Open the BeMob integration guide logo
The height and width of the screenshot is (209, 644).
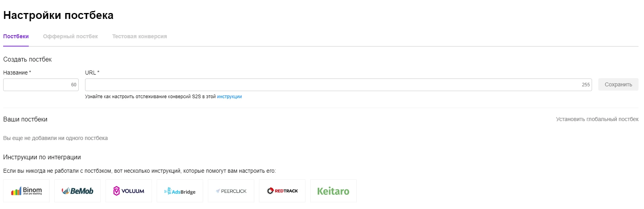point(78,191)
